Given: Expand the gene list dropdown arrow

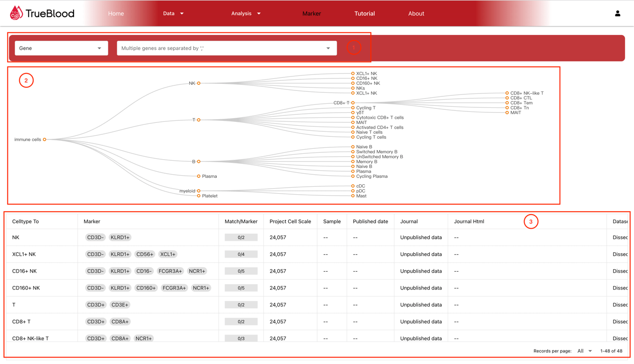Looking at the screenshot, I should pyautogui.click(x=328, y=48).
